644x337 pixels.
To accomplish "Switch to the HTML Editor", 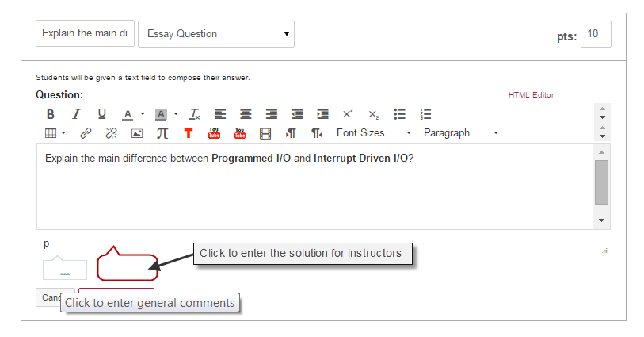I will pyautogui.click(x=531, y=95).
